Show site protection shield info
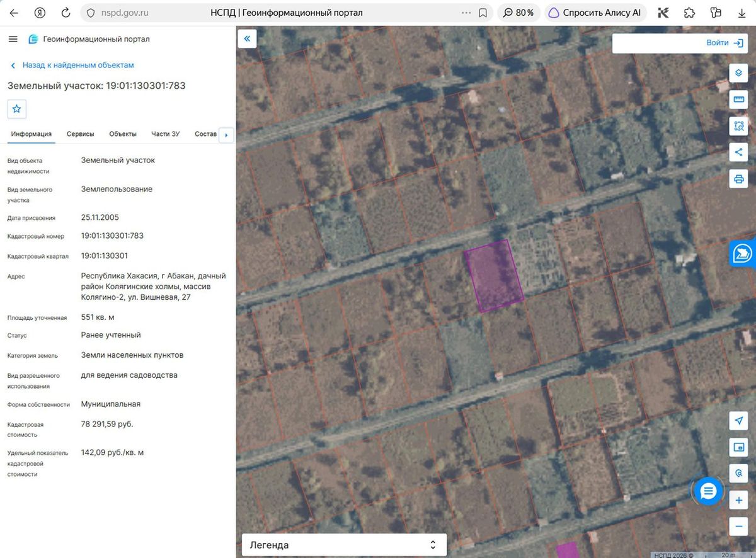Viewport: 756px width, 558px height. point(90,13)
